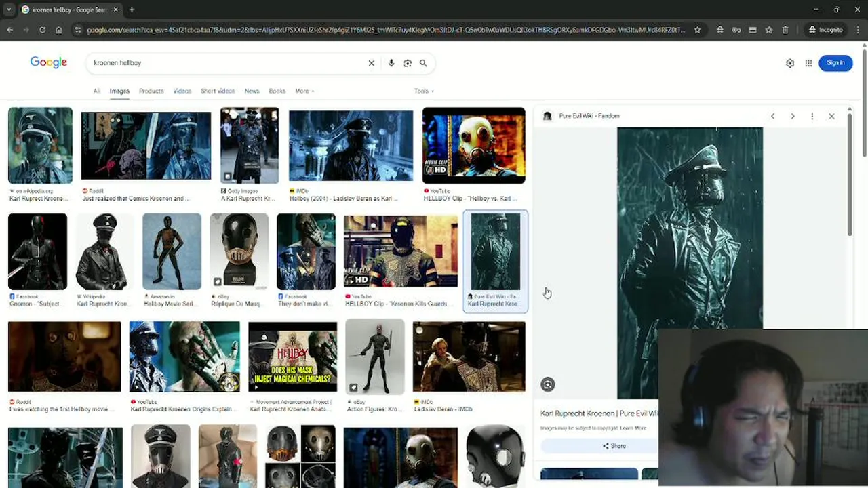Open the Facebook Gnomon Subject thumbnail
Screen dimensions: 868x488
(x=37, y=251)
